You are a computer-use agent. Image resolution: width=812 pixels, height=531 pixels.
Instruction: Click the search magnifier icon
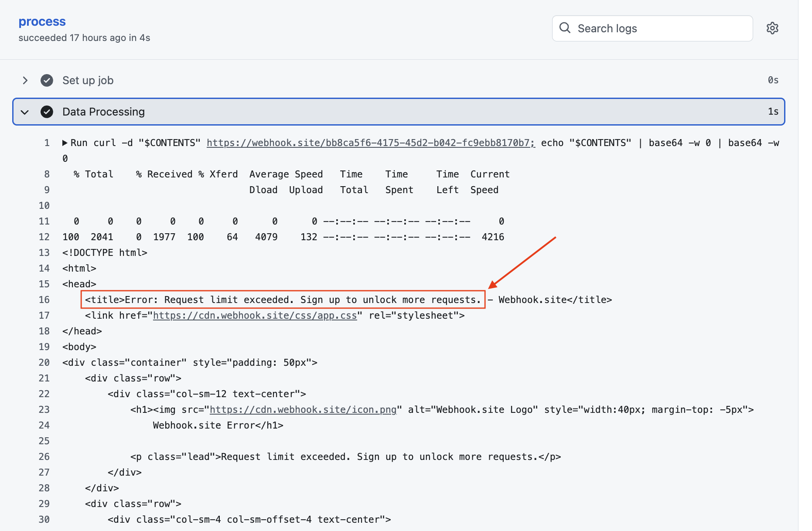[x=565, y=28]
